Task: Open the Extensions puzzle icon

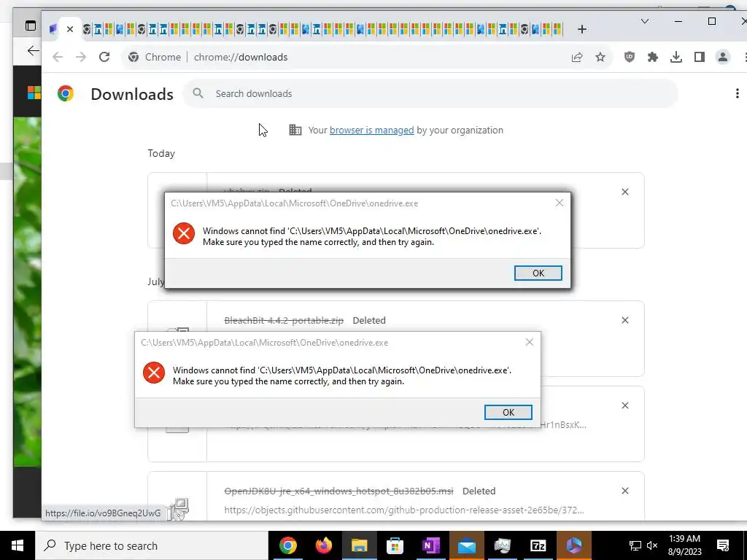Action: (x=653, y=57)
